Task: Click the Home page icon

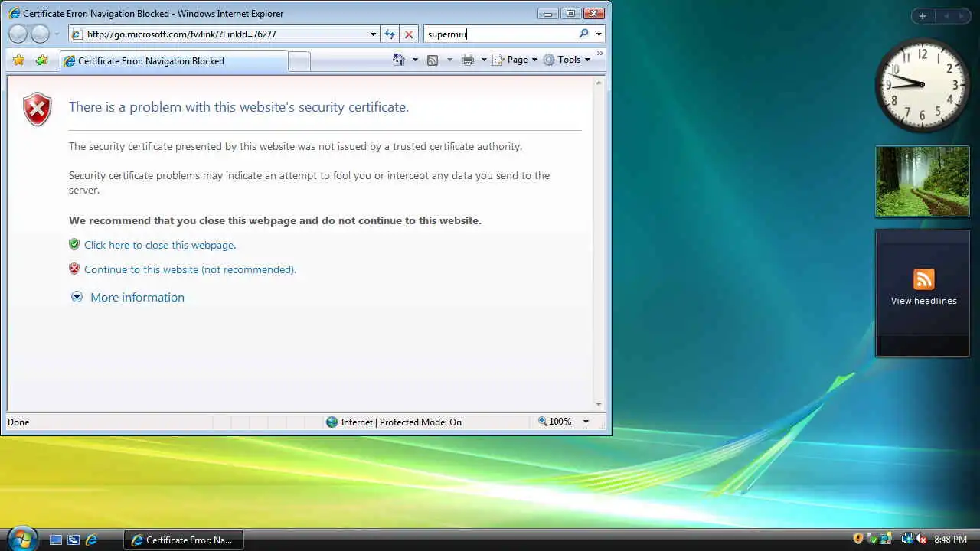Action: [399, 60]
